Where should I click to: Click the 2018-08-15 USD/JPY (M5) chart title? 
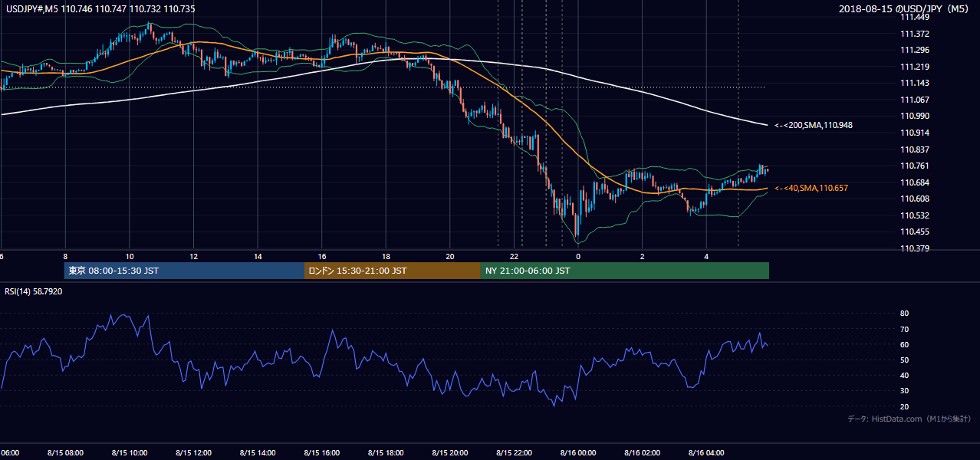(x=905, y=8)
